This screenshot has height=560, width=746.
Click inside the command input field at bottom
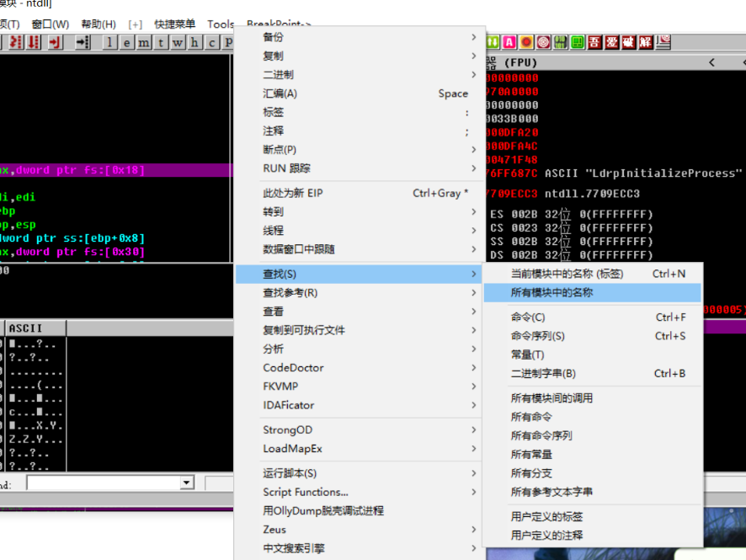pos(101,483)
